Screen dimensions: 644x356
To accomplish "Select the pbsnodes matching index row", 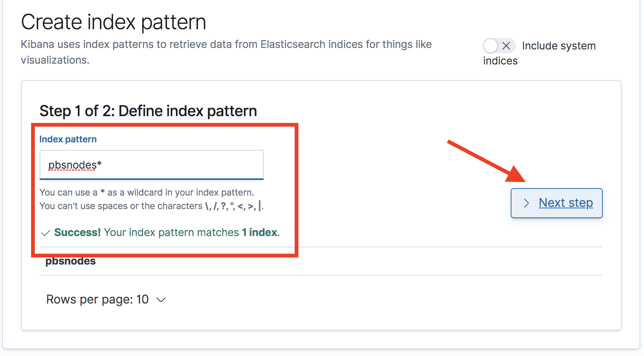I will click(71, 261).
